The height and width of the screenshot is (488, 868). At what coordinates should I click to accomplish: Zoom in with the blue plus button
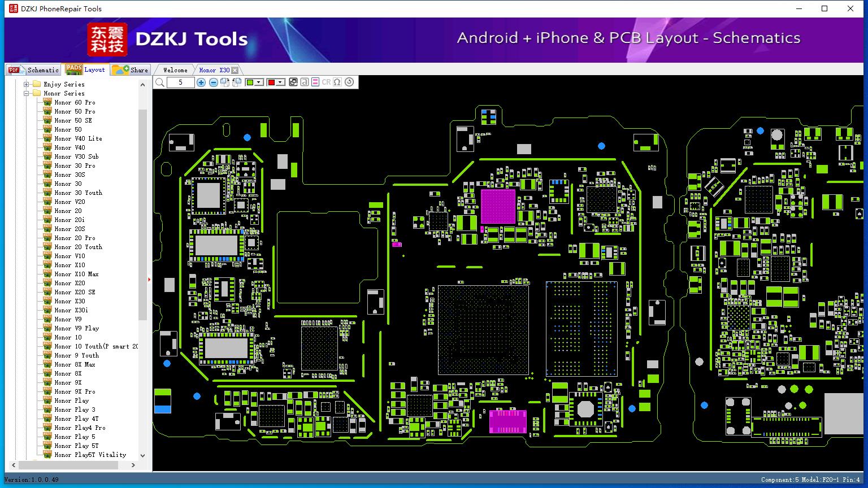(201, 82)
